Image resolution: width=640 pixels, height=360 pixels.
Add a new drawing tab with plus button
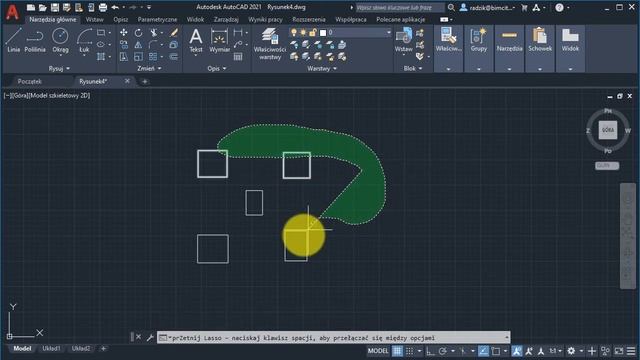tap(144, 82)
